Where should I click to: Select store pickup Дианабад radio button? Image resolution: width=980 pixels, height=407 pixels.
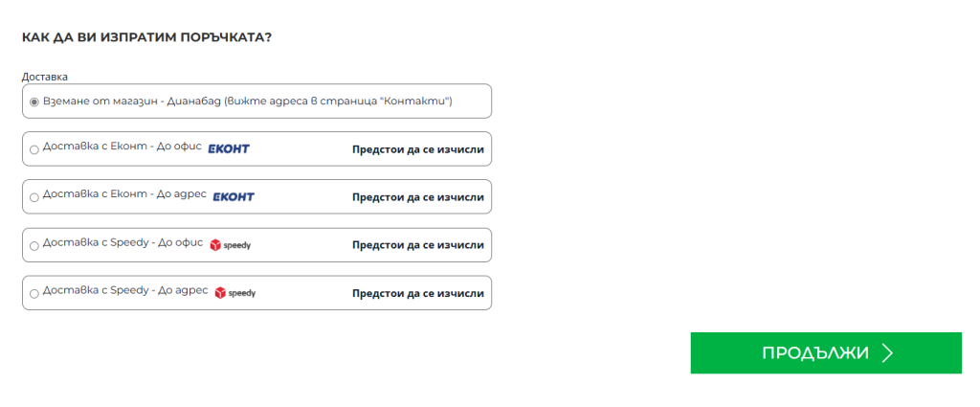pyautogui.click(x=34, y=102)
